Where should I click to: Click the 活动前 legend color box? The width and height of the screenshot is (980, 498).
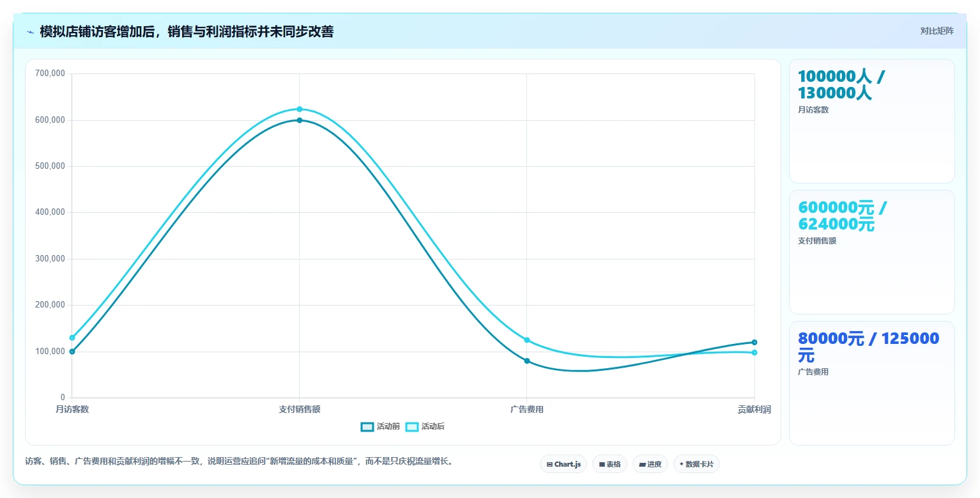[367, 427]
